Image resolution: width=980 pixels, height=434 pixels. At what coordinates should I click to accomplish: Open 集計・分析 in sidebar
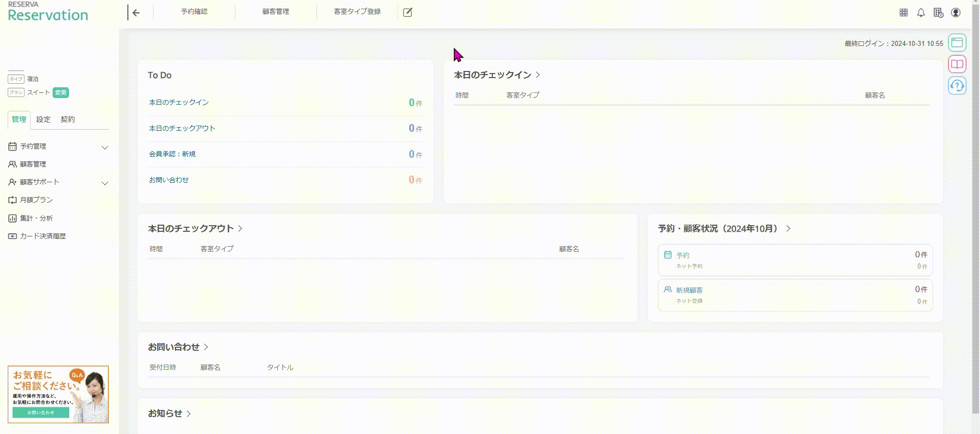coord(36,218)
